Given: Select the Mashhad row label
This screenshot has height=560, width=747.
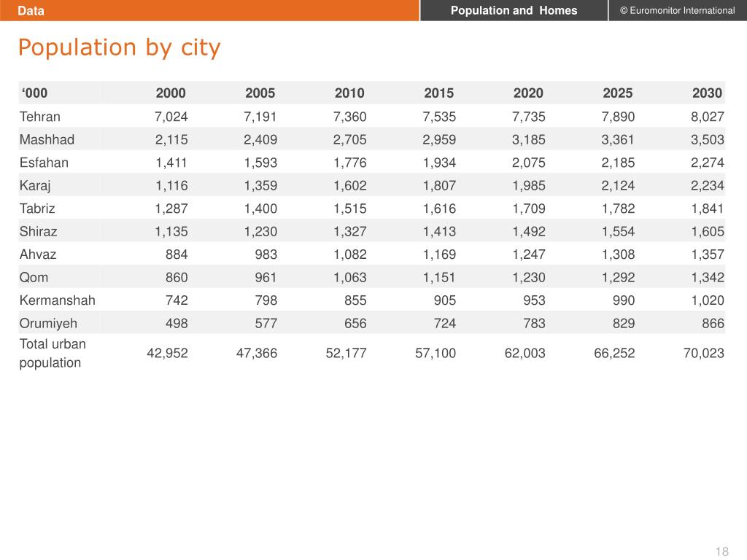Looking at the screenshot, I should click(47, 139).
